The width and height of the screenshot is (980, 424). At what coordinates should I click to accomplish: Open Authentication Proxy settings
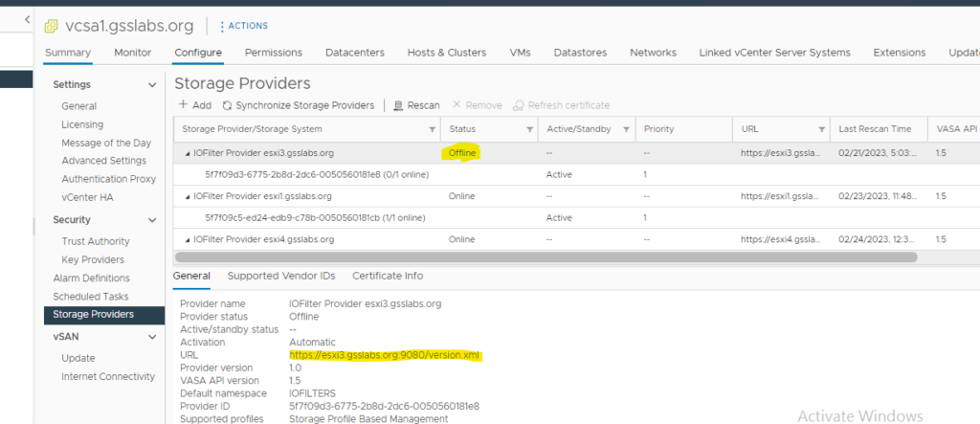click(x=109, y=179)
